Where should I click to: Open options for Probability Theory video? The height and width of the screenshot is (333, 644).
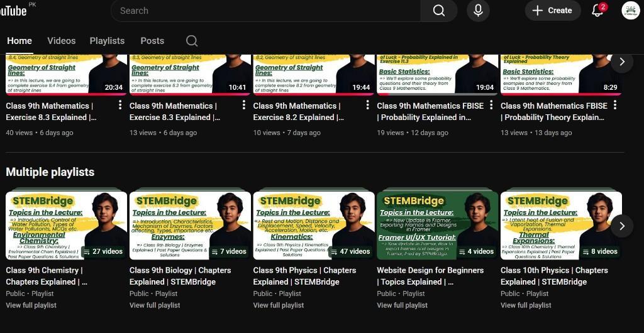point(615,105)
